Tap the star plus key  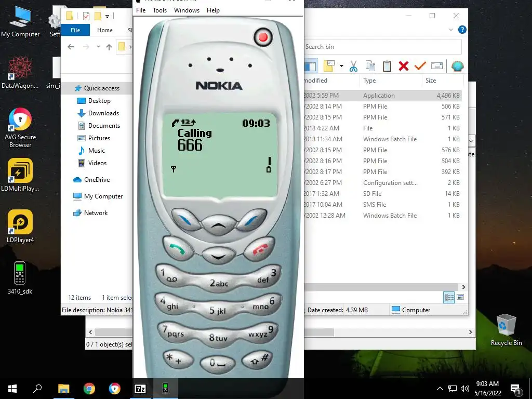tap(178, 360)
